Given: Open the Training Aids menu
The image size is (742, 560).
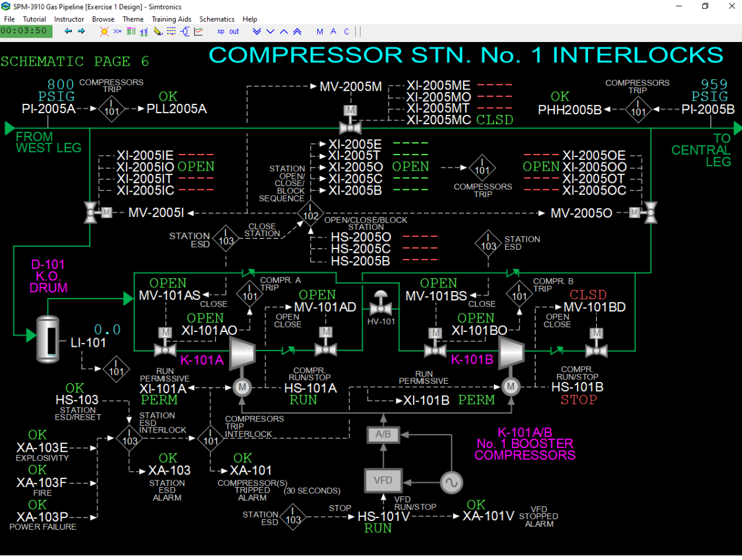Looking at the screenshot, I should [x=172, y=19].
